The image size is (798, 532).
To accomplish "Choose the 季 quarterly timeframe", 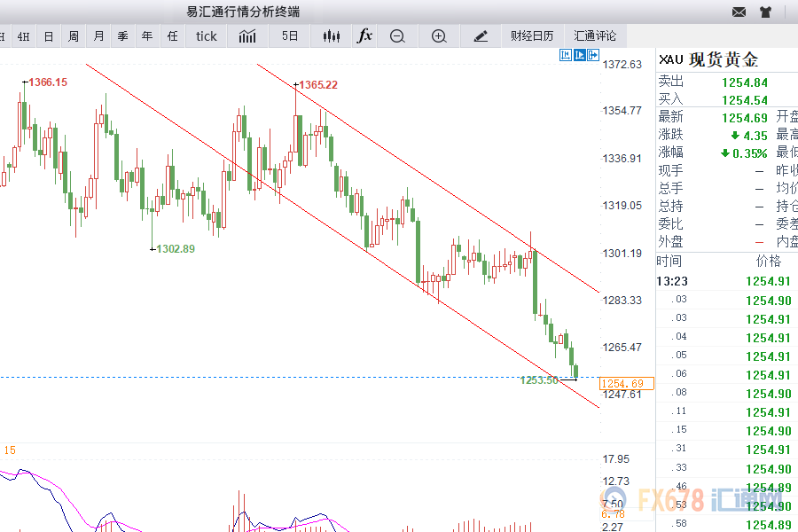I will point(122,36).
